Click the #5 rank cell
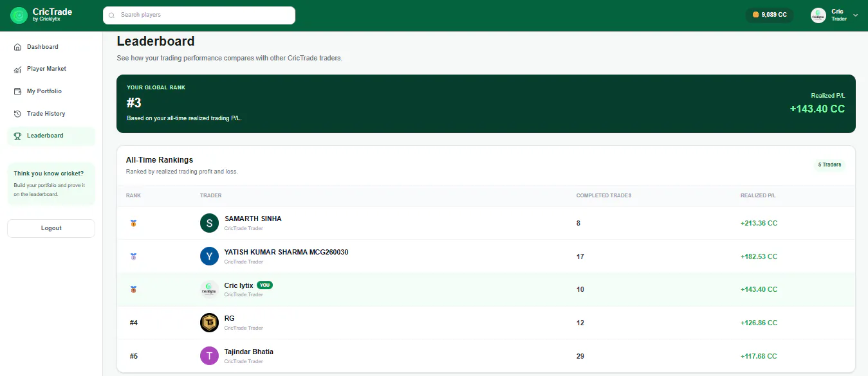This screenshot has height=376, width=868. [133, 356]
